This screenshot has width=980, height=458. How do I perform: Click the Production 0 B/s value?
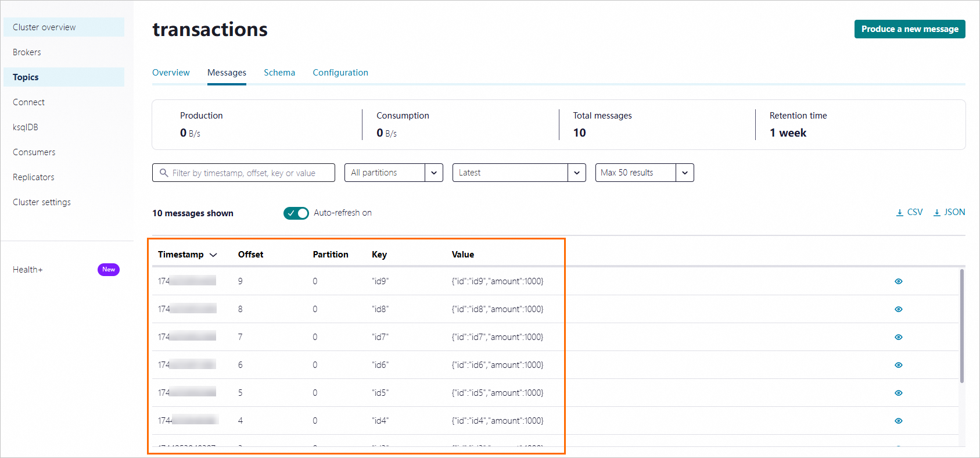click(190, 133)
